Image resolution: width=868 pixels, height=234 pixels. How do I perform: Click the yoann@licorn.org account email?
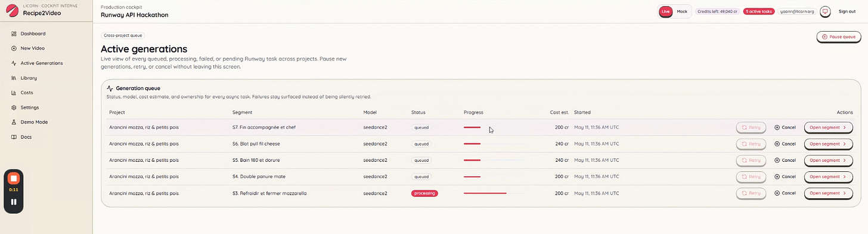click(798, 11)
